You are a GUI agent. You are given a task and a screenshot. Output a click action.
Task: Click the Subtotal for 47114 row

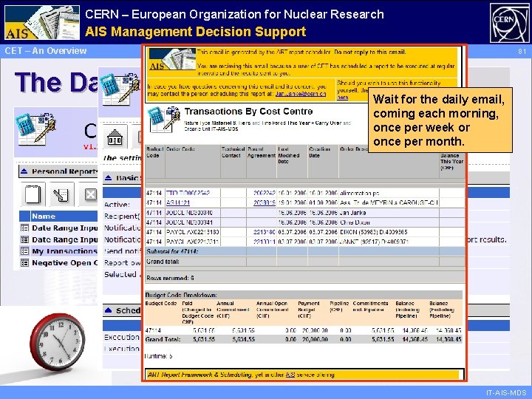304,251
